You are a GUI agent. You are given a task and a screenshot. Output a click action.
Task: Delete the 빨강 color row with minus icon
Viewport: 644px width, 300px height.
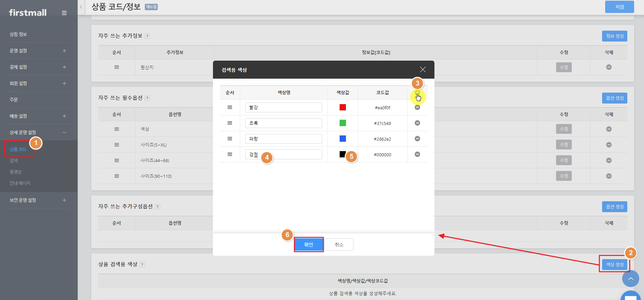pyautogui.click(x=417, y=108)
